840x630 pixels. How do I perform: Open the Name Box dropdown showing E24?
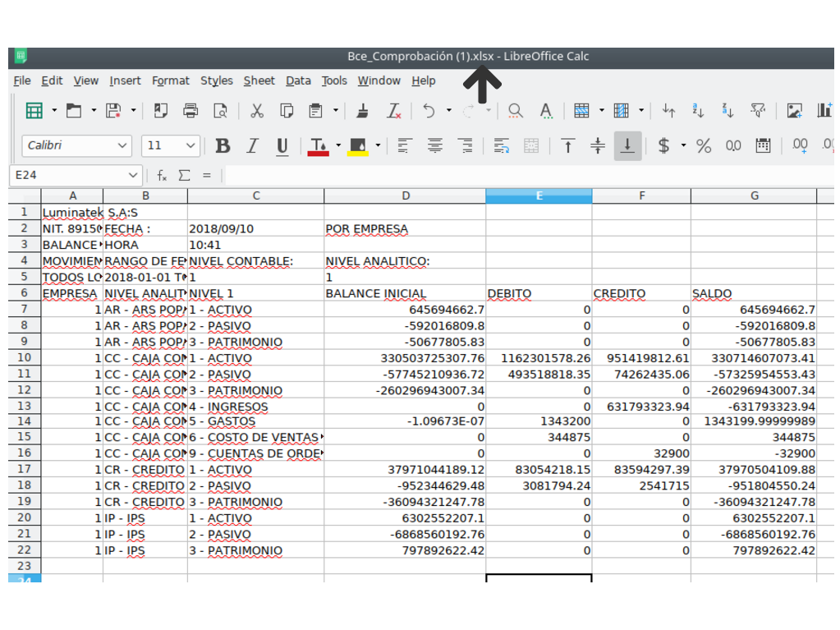click(134, 176)
